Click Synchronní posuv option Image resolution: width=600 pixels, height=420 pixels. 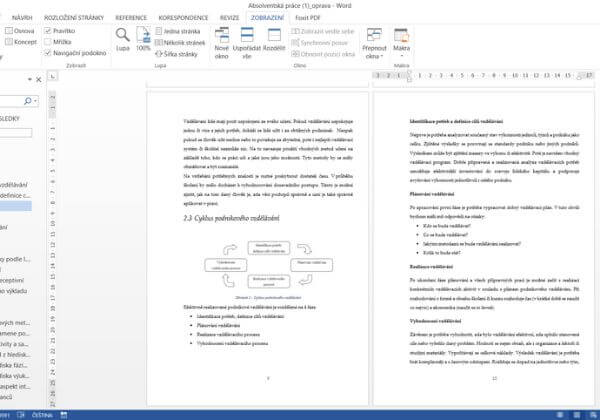[x=320, y=43]
